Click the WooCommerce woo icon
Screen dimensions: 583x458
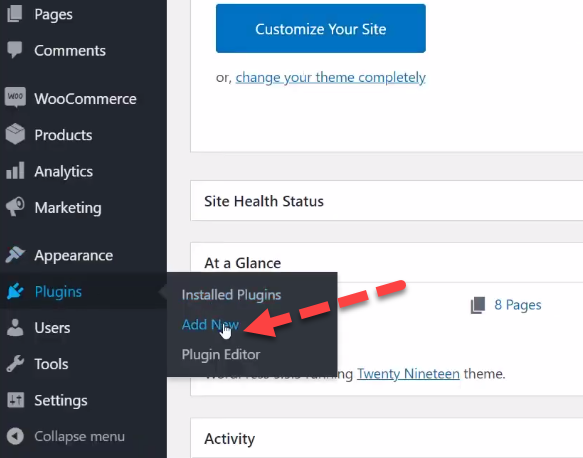(15, 97)
